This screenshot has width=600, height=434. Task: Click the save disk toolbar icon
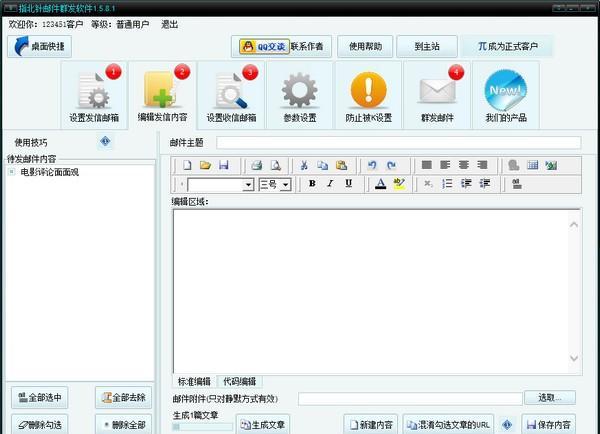tap(224, 165)
